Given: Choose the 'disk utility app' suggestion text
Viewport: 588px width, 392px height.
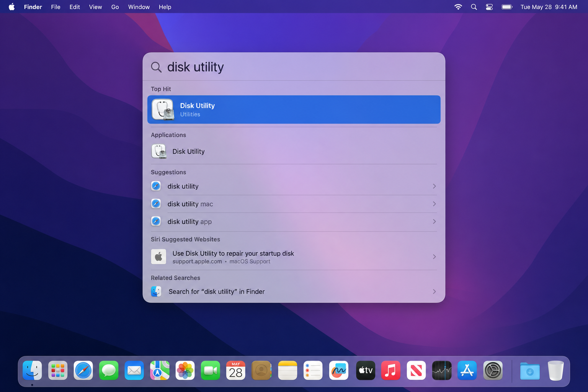Looking at the screenshot, I should (x=189, y=222).
